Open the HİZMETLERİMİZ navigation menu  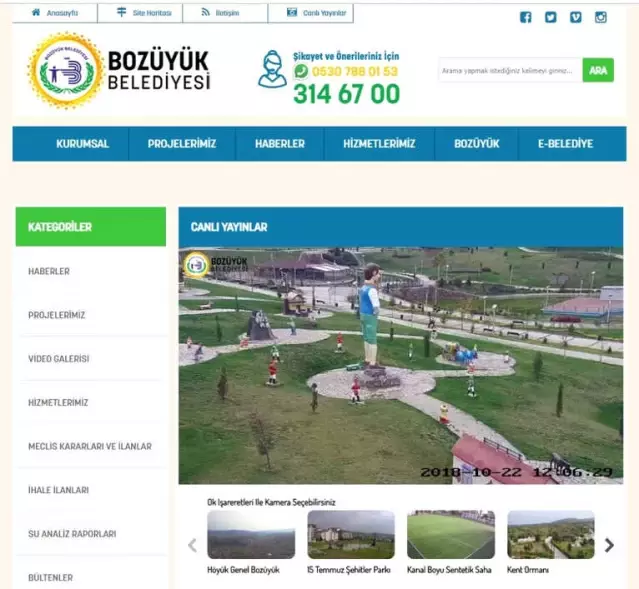point(379,144)
